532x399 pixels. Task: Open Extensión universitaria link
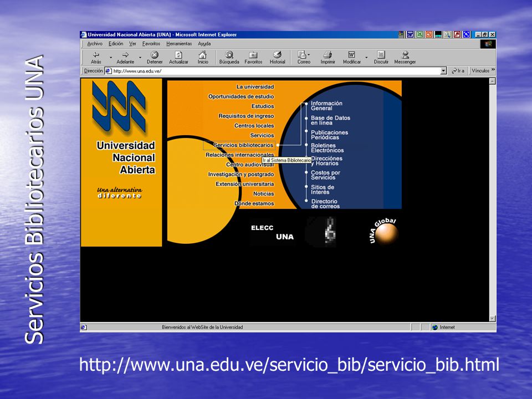point(244,184)
